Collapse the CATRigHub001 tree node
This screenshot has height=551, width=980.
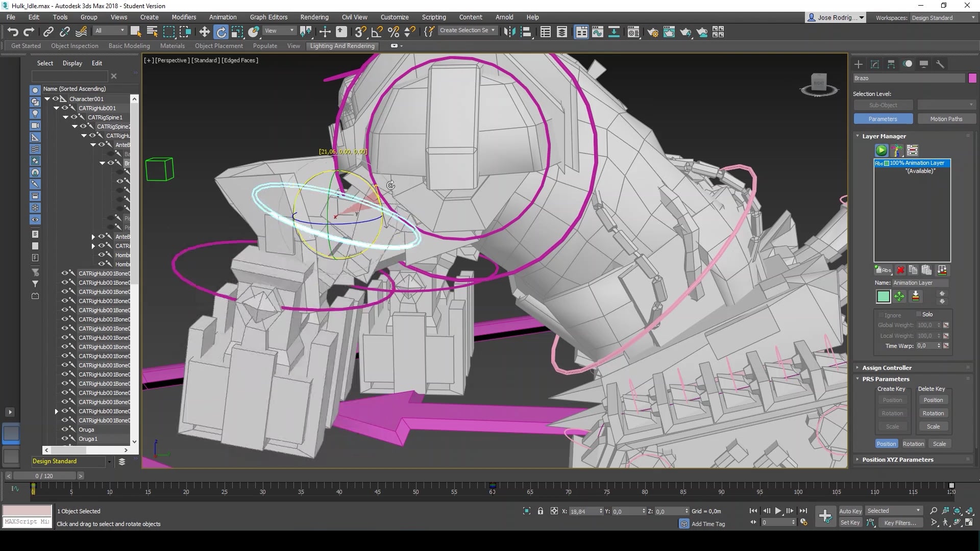(x=56, y=108)
